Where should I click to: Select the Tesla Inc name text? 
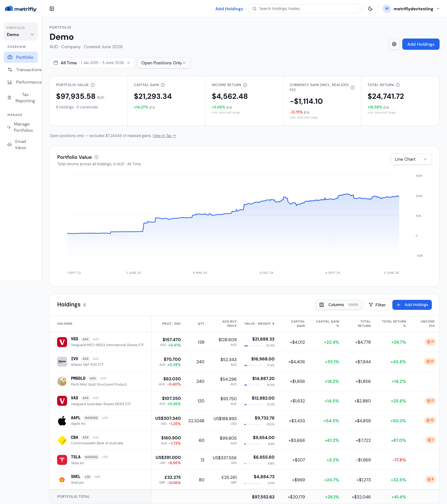point(78,463)
